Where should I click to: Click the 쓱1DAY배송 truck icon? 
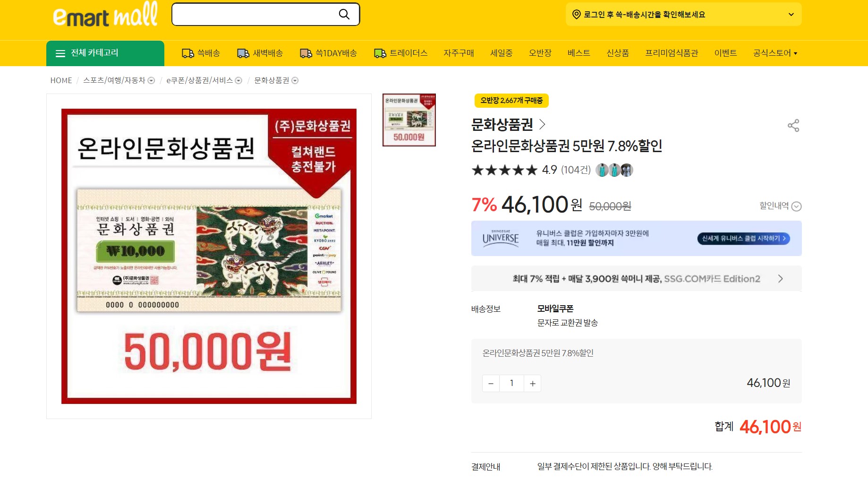click(x=306, y=53)
